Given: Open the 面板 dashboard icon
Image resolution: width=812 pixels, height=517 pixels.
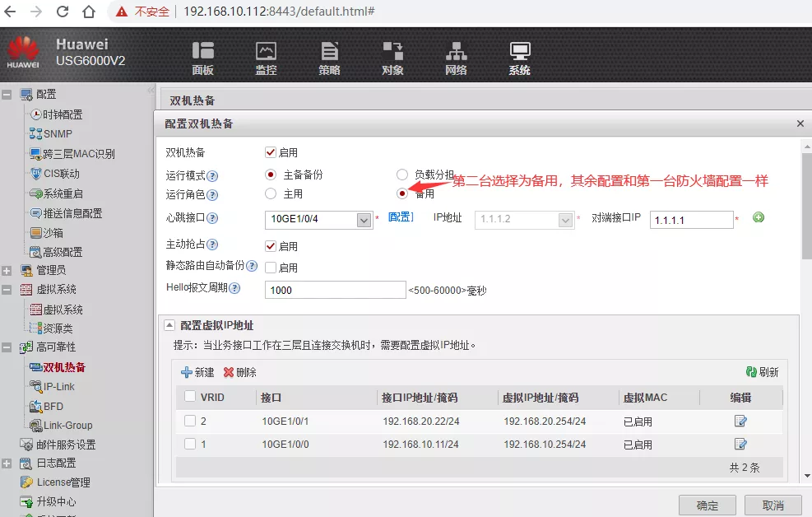Looking at the screenshot, I should tap(202, 57).
